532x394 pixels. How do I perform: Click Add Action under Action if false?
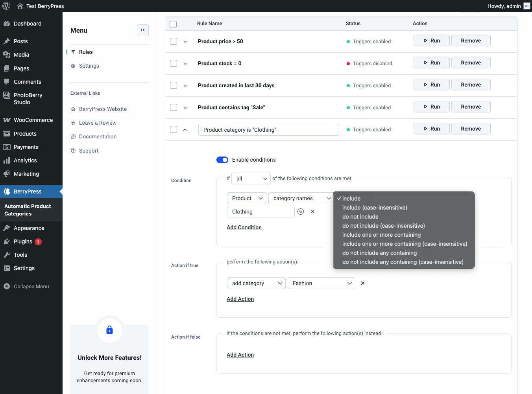[240, 355]
